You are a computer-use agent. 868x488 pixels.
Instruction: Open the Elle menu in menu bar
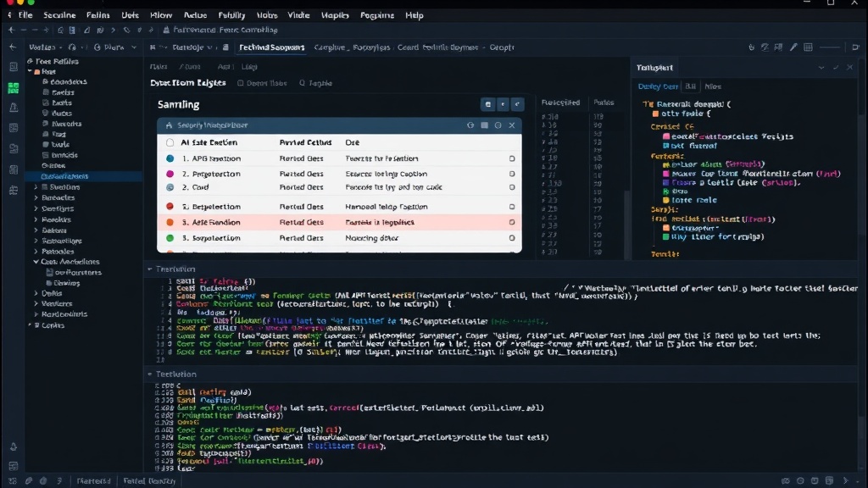(x=25, y=15)
